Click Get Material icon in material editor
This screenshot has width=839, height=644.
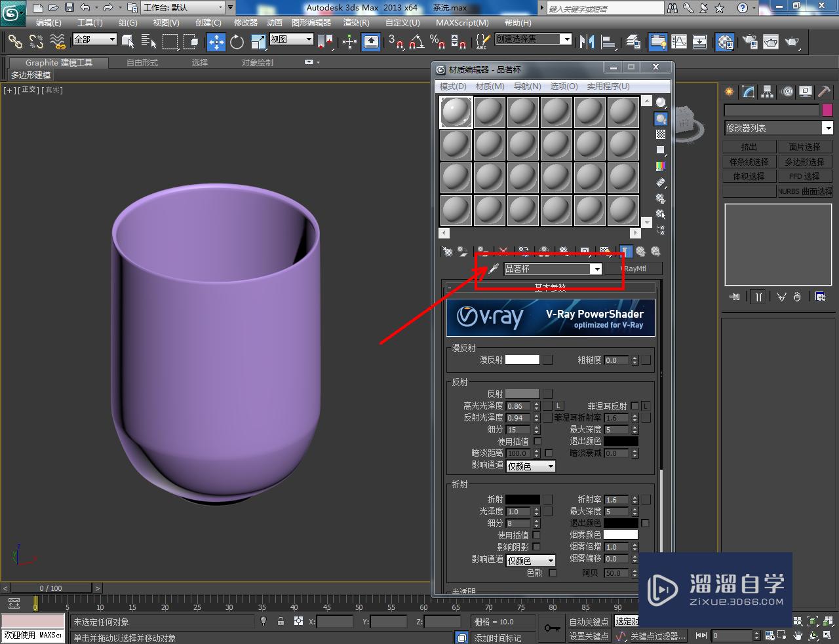coord(447,251)
